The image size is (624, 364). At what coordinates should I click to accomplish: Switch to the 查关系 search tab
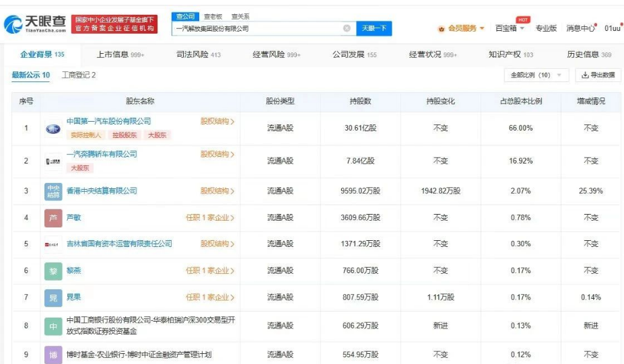(x=240, y=16)
